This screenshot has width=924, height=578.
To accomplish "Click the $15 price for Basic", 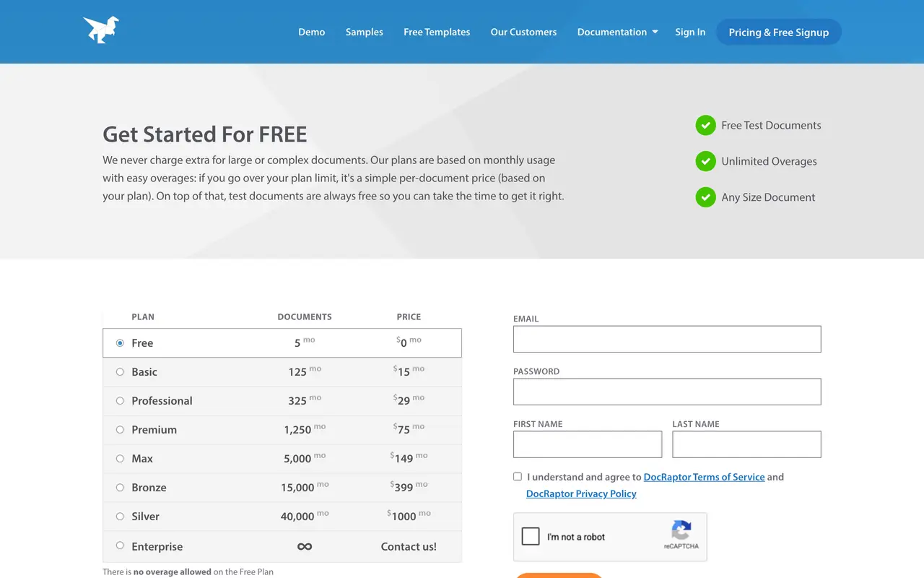I will pos(409,371).
